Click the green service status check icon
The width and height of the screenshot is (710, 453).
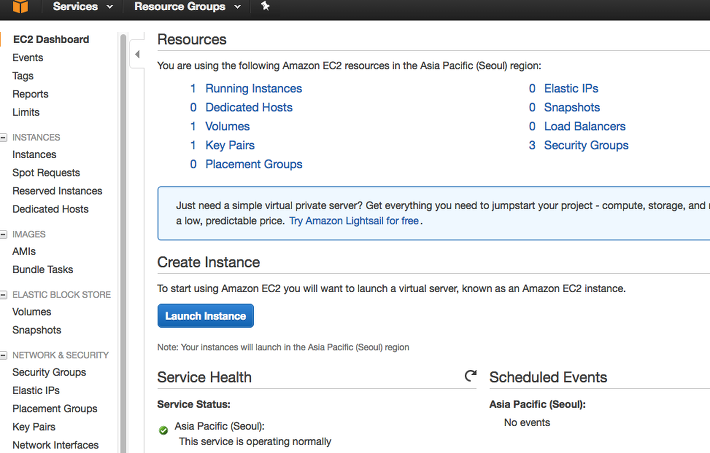[163, 430]
